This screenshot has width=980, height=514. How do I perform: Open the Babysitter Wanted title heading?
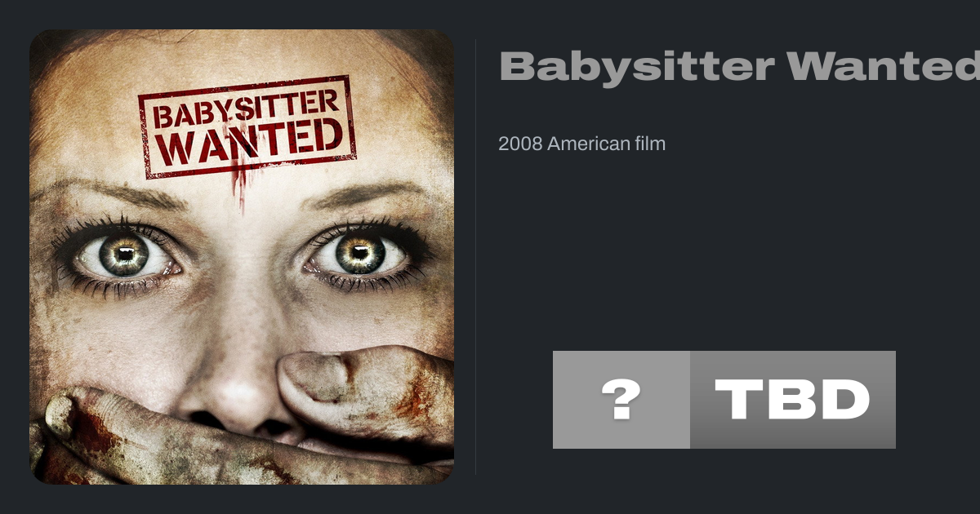coord(739,67)
